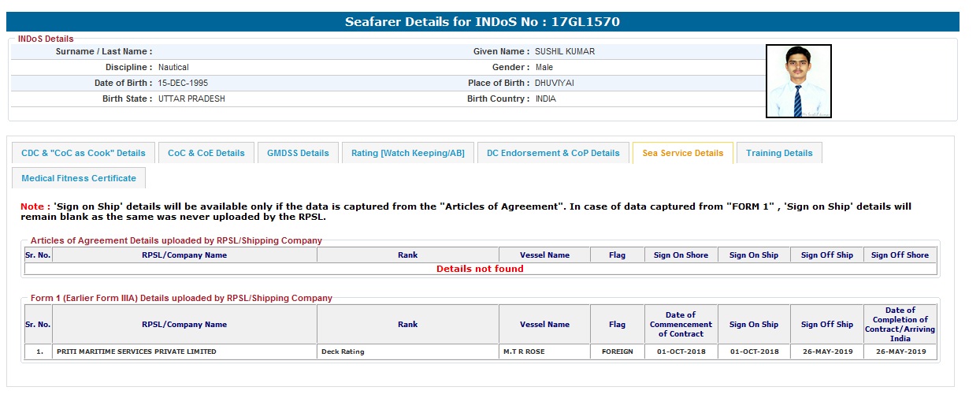This screenshot has width=980, height=398.
Task: Click Date of Commencement of Contract header
Action: click(681, 324)
